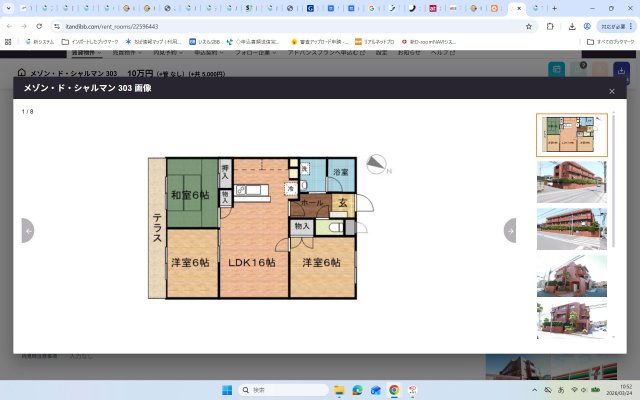The width and height of the screenshot is (640, 400).
Task: Reload the page with refresh icon
Action: [39, 26]
